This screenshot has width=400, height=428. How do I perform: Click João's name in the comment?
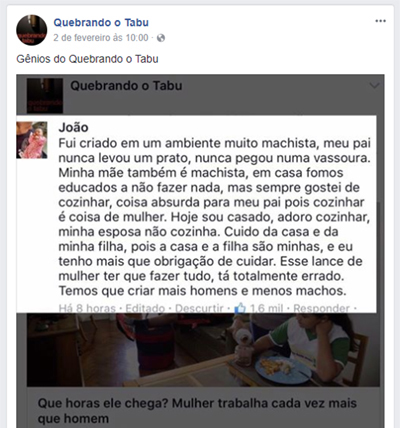point(73,127)
